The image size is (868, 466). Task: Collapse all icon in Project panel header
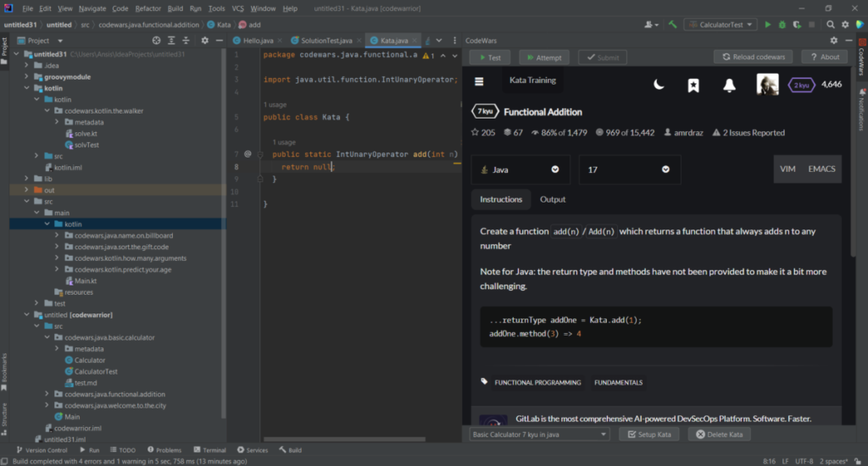point(186,41)
